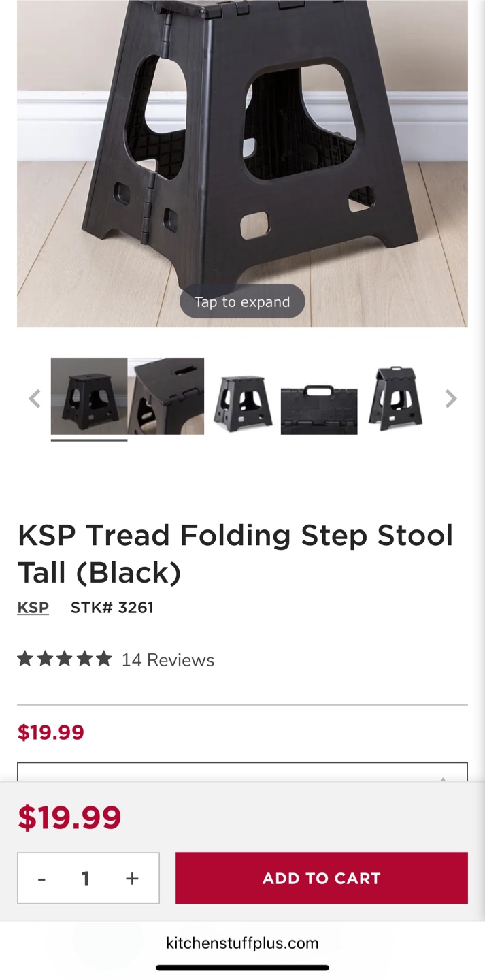Tap the home indicator bar
The width and height of the screenshot is (485, 980).
coord(242,968)
